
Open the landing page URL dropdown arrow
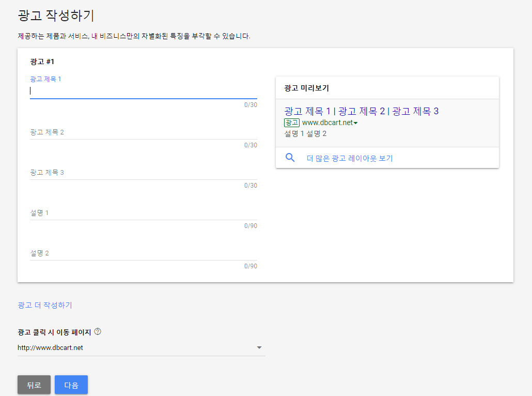[259, 348]
